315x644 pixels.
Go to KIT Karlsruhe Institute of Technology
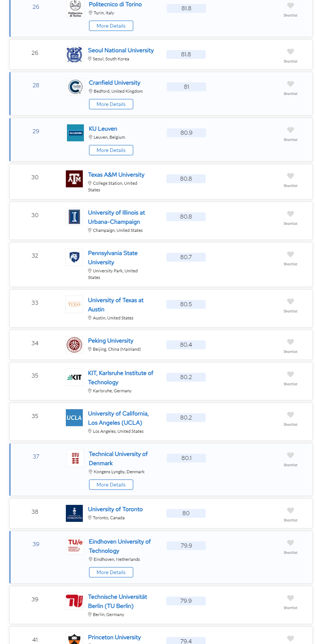121,378
